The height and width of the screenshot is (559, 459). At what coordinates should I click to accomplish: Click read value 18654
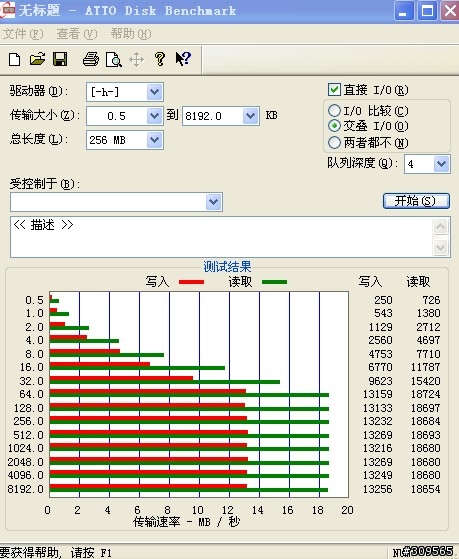(425, 489)
